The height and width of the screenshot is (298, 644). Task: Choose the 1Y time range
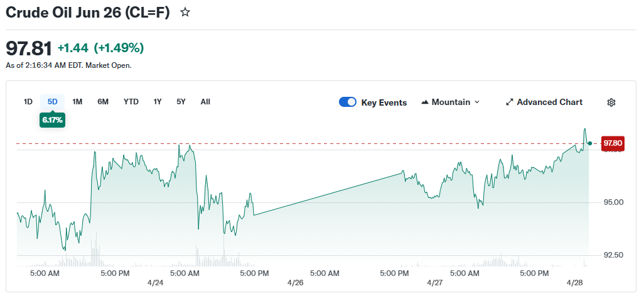(x=158, y=102)
